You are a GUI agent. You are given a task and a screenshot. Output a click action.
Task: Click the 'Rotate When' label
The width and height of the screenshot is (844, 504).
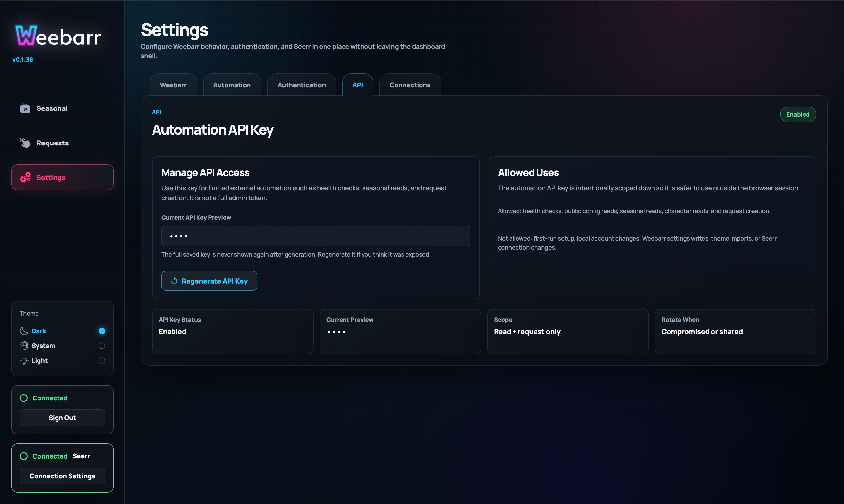pos(680,320)
